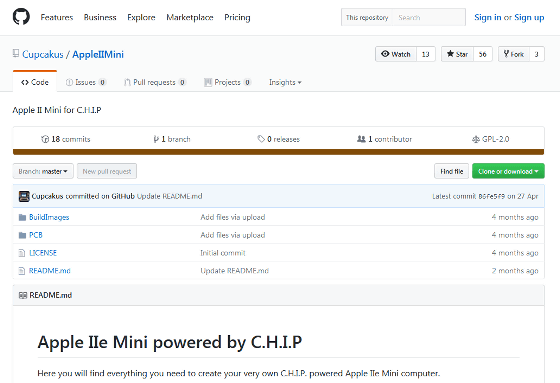The height and width of the screenshot is (383, 560).
Task: Click the This repository search scope label
Action: [367, 17]
